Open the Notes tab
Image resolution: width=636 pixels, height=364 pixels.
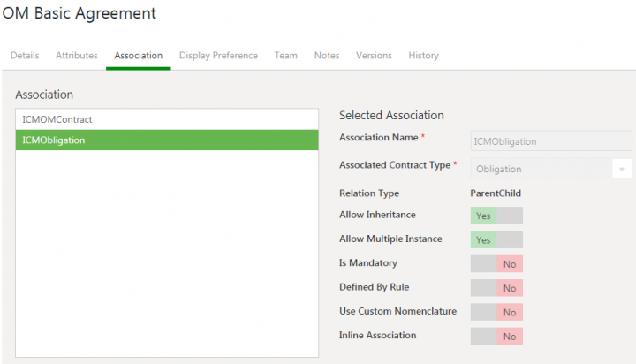(x=327, y=55)
